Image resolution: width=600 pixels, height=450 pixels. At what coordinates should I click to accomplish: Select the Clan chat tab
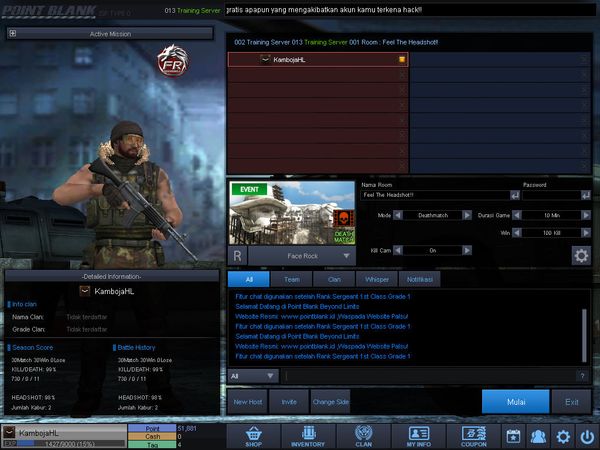334,279
